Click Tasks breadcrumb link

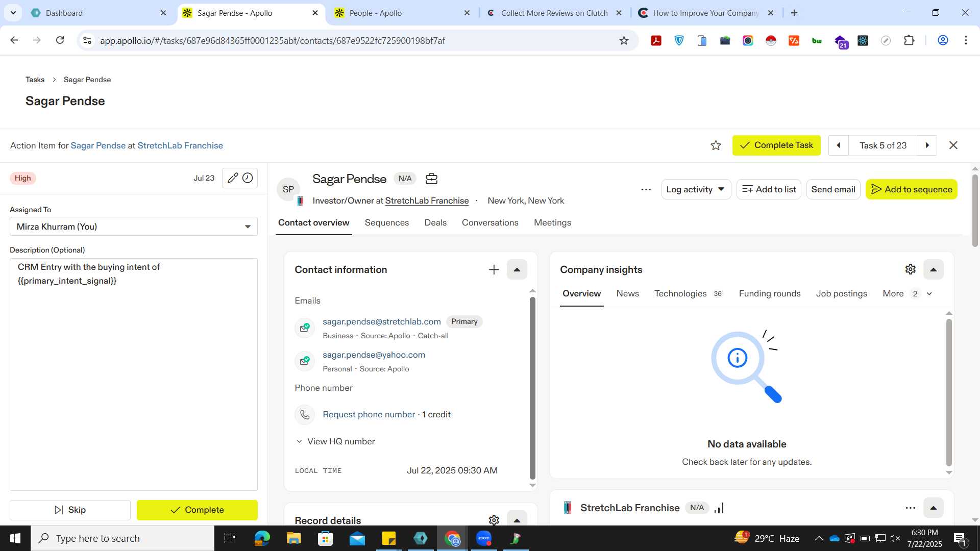pos(35,80)
